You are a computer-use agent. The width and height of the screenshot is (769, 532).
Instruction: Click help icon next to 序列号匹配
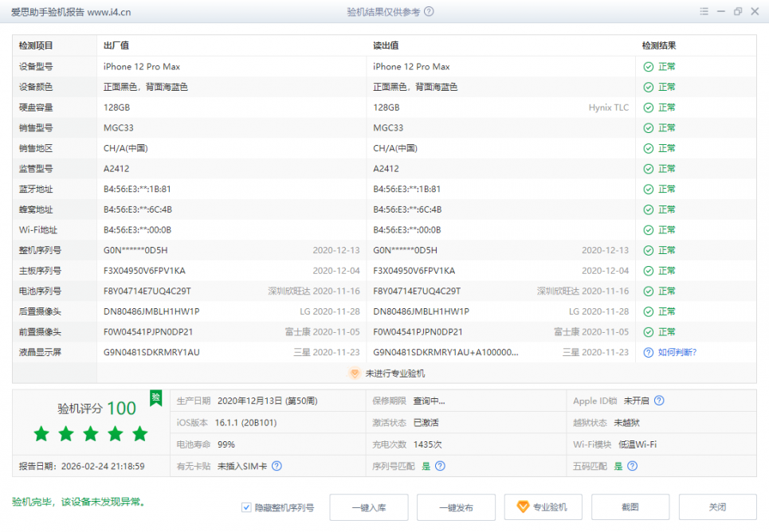click(x=440, y=466)
